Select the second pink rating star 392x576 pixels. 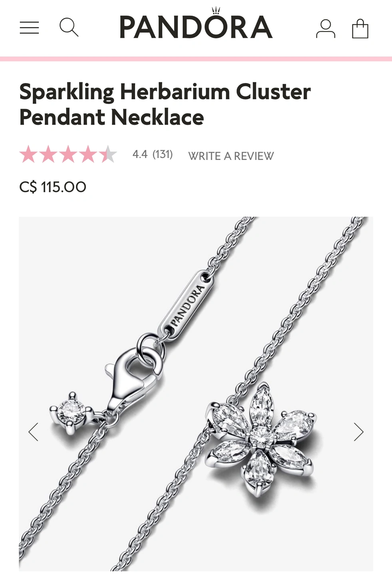click(x=48, y=154)
